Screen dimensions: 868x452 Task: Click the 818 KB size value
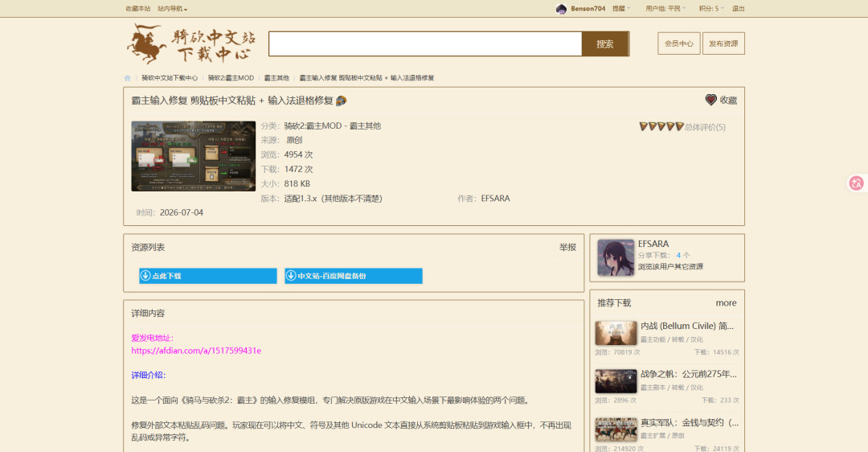click(x=297, y=183)
